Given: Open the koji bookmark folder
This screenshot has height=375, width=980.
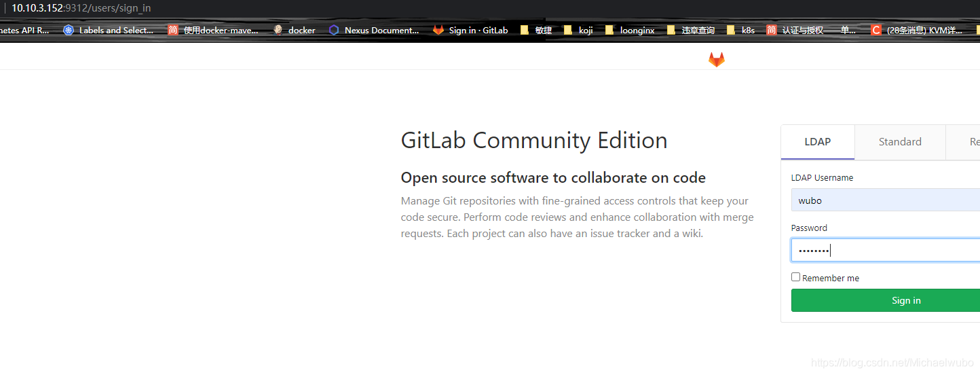Looking at the screenshot, I should click(x=578, y=30).
